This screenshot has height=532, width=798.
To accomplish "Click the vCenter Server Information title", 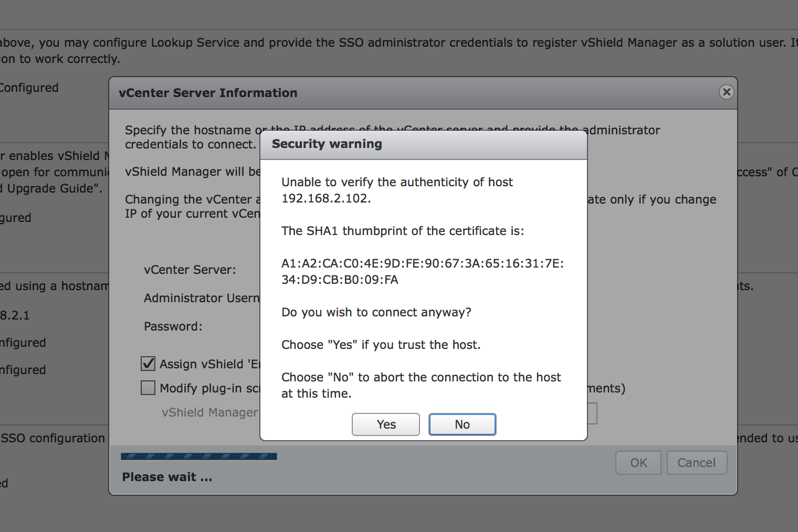I will [208, 93].
